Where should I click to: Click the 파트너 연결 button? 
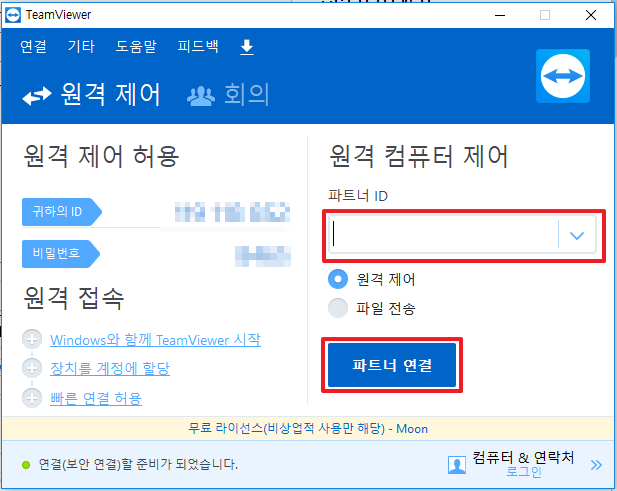click(x=392, y=365)
